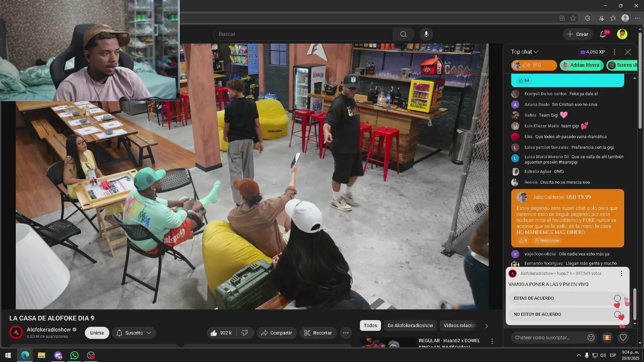Send a Super Chat with the dollar icon
The height and width of the screenshot is (362, 644).
607,337
